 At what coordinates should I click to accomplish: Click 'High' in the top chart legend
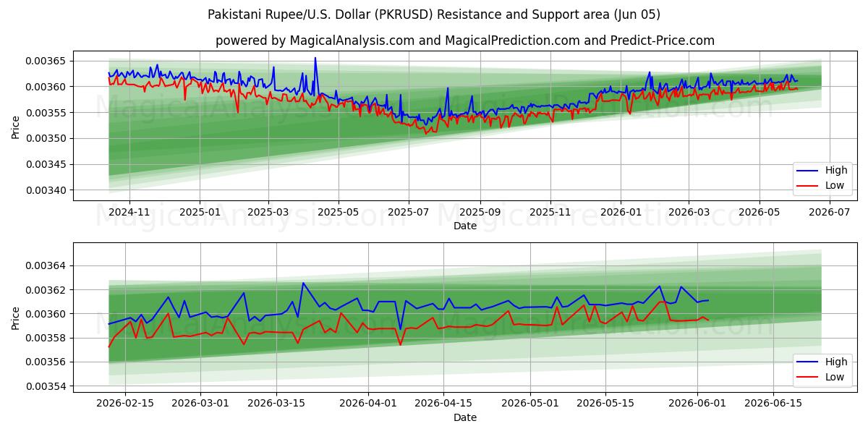point(836,171)
